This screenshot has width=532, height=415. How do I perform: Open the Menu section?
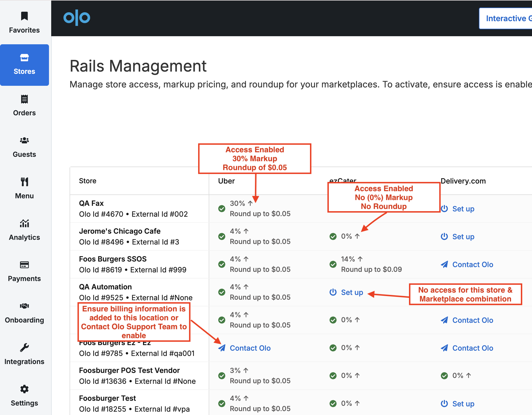24,189
